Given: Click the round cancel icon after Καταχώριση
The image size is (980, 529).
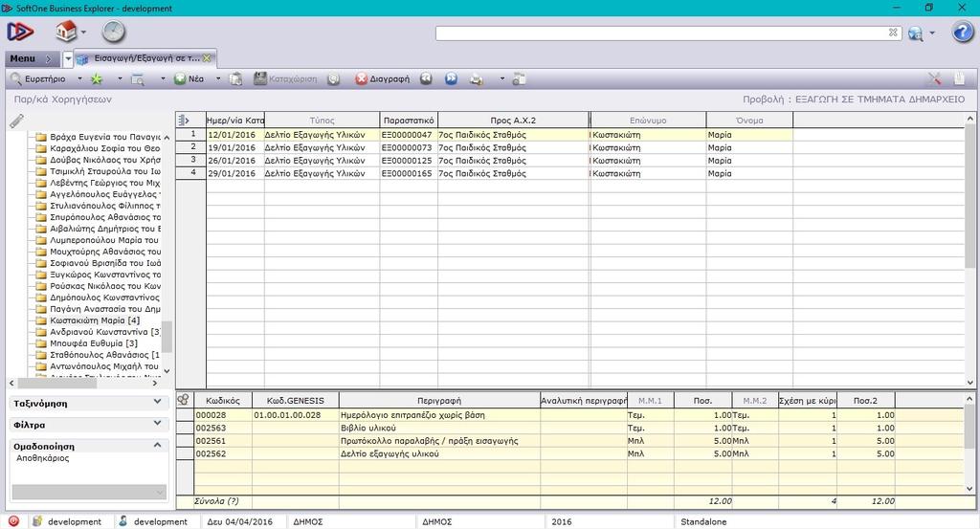Looking at the screenshot, I should [x=334, y=79].
